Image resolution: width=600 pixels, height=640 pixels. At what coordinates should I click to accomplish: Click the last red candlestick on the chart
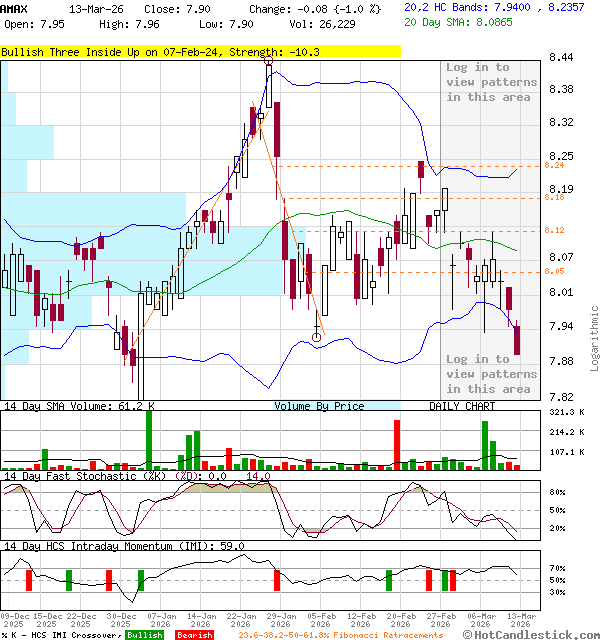tap(517, 340)
